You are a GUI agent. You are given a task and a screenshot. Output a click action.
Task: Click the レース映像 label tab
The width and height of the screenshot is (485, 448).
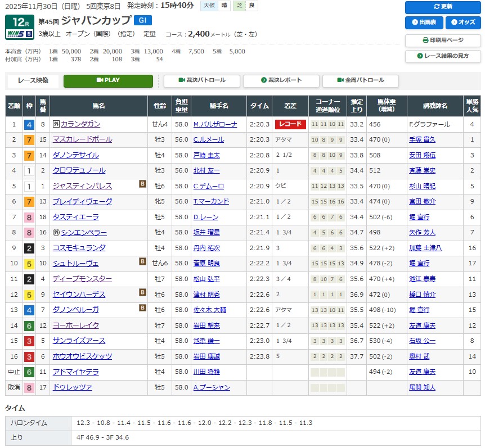(33, 80)
